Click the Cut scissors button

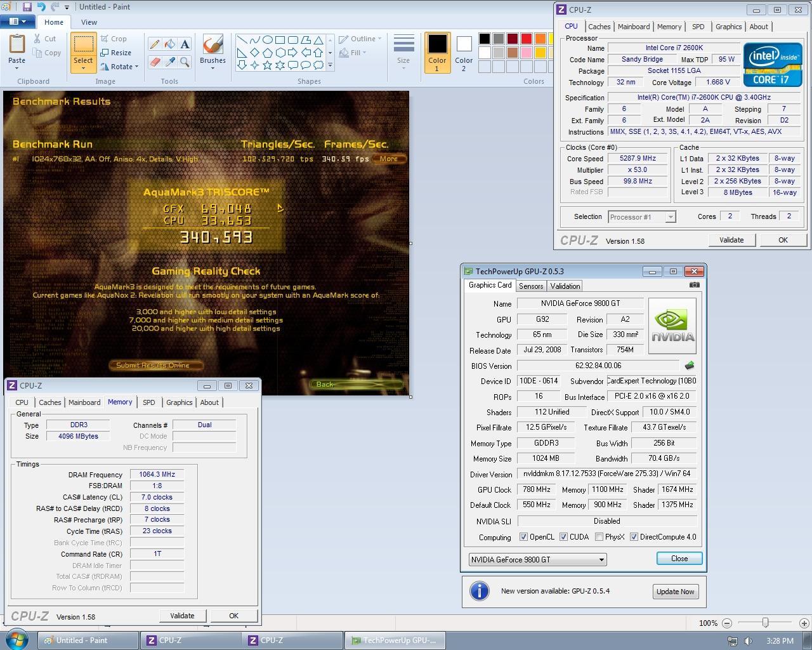click(45, 39)
